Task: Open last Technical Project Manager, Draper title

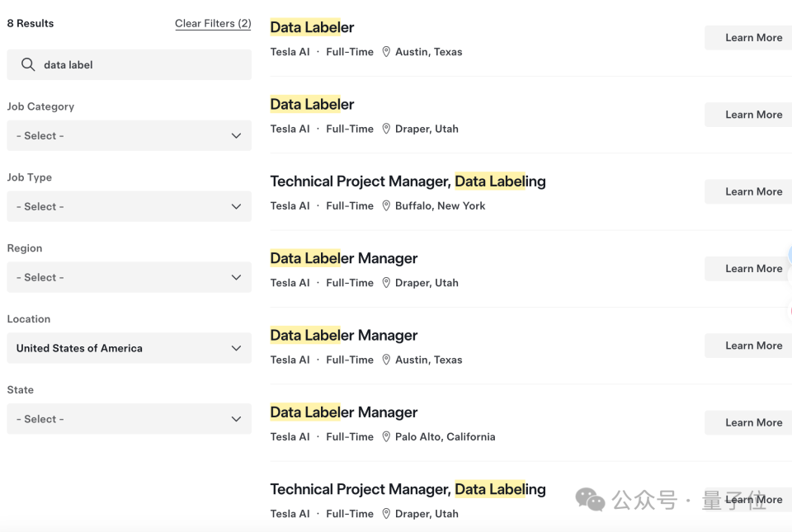Action: click(408, 489)
